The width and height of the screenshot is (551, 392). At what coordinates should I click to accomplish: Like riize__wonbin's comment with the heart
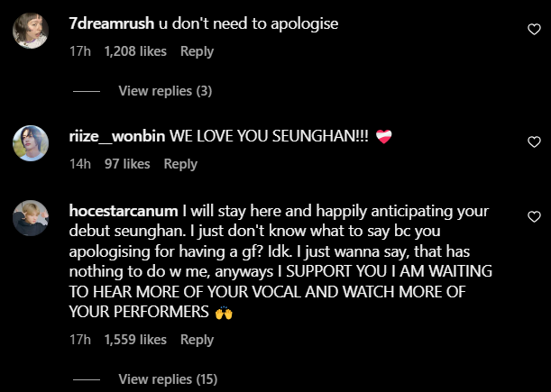tap(534, 141)
